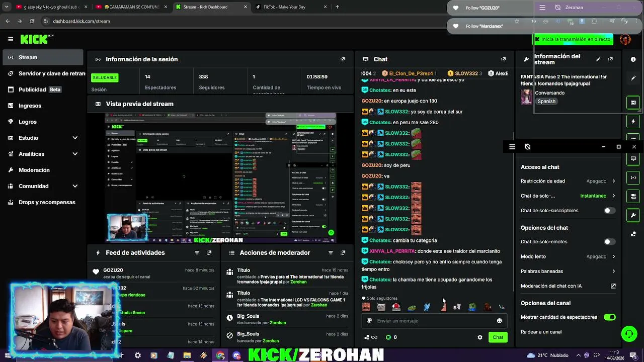Screen dimensions: 644x362
Task: Click Zerohan link in first Título action
Action: tap(298, 282)
